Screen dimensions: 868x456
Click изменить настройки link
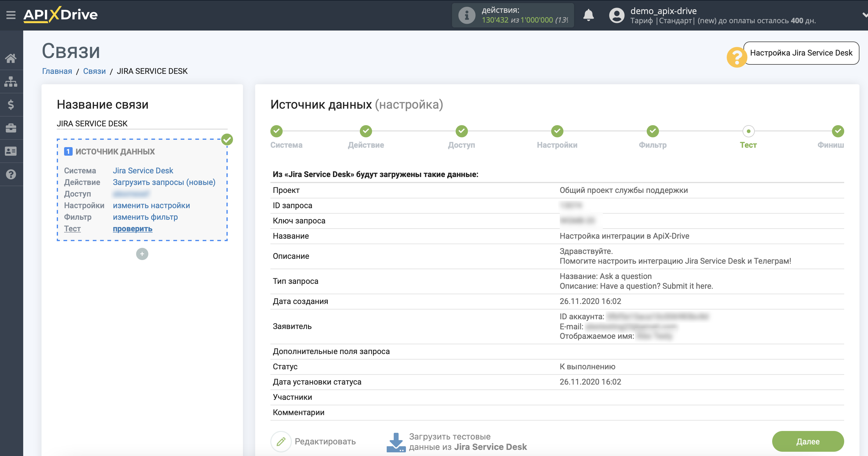(151, 206)
